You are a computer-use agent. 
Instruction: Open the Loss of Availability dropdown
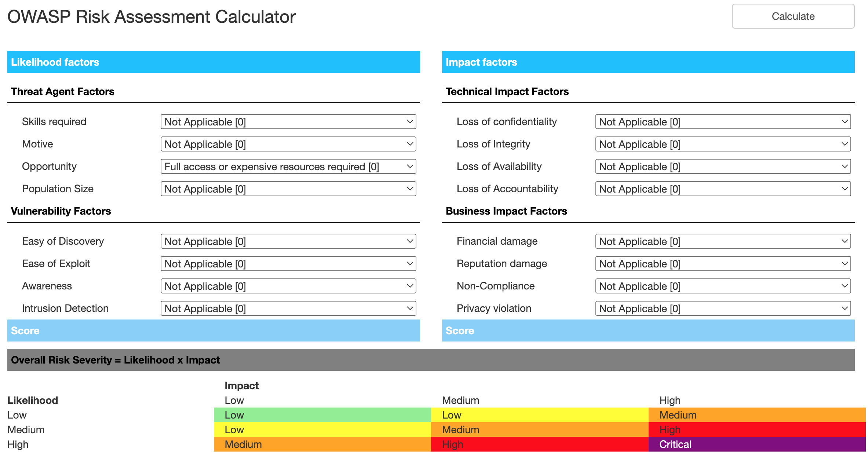pos(723,167)
